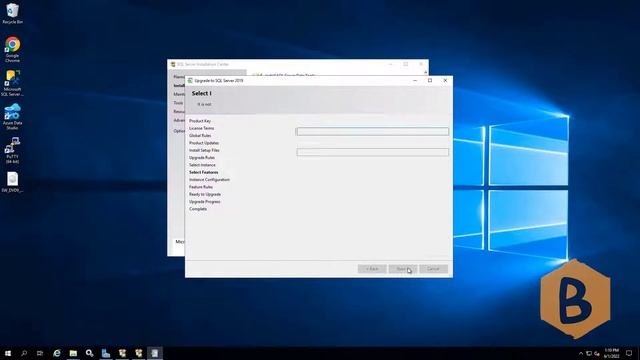
Task: Open Tools in the SQL Server Installation Center sidebar
Action: tap(178, 103)
